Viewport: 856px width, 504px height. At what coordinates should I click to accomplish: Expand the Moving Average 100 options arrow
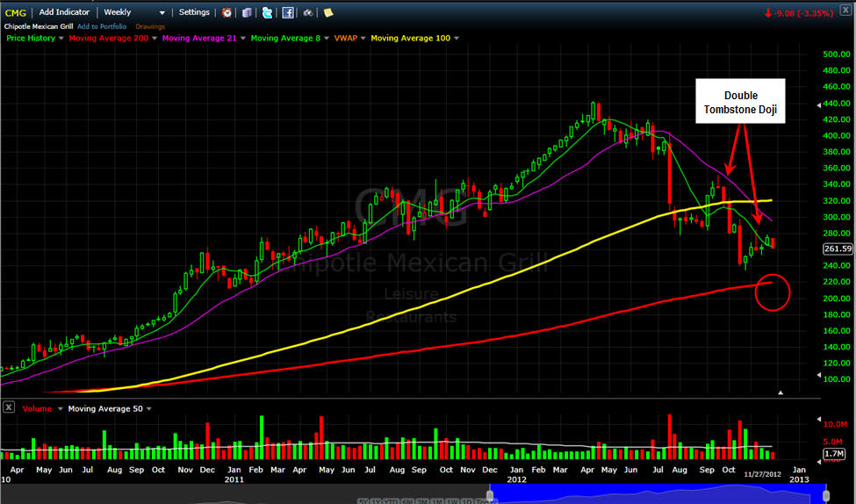pos(457,39)
